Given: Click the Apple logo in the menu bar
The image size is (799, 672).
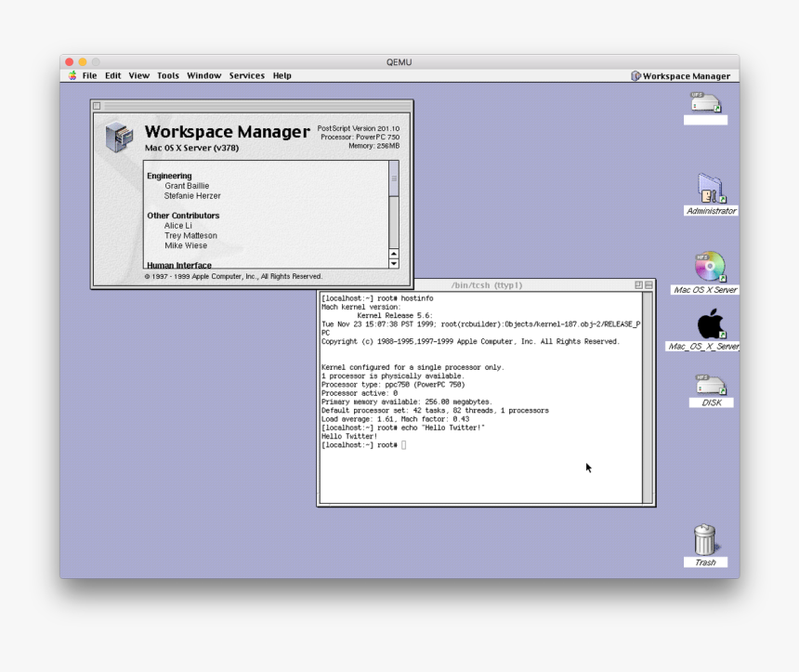Looking at the screenshot, I should tap(72, 75).
